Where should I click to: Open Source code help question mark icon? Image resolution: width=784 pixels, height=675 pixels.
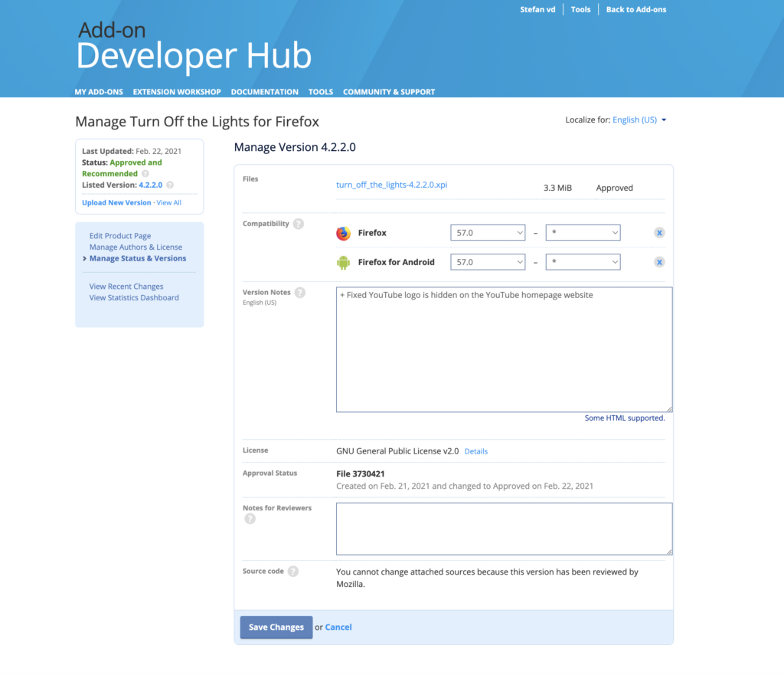[x=293, y=572]
